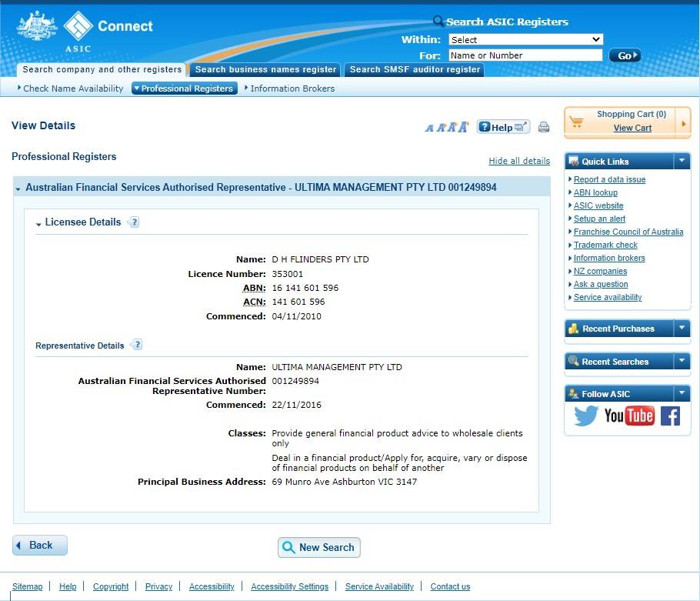Open the Help button in View Details

[x=503, y=127]
